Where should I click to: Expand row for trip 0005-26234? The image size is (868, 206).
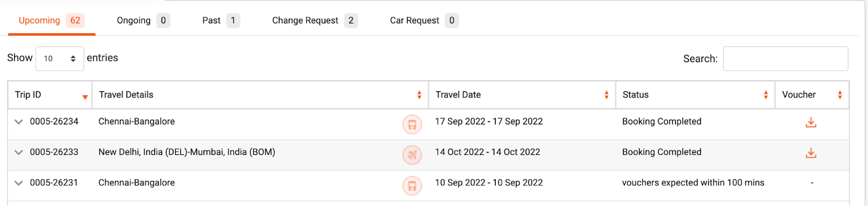tap(18, 122)
